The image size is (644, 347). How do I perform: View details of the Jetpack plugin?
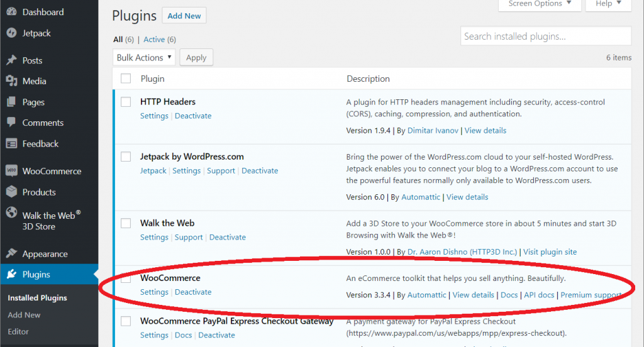(467, 197)
